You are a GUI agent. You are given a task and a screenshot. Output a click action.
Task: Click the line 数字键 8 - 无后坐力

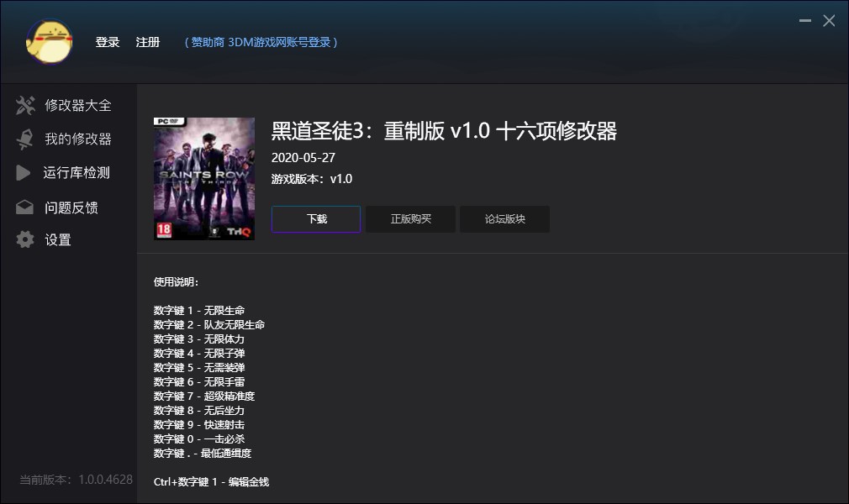tap(199, 411)
